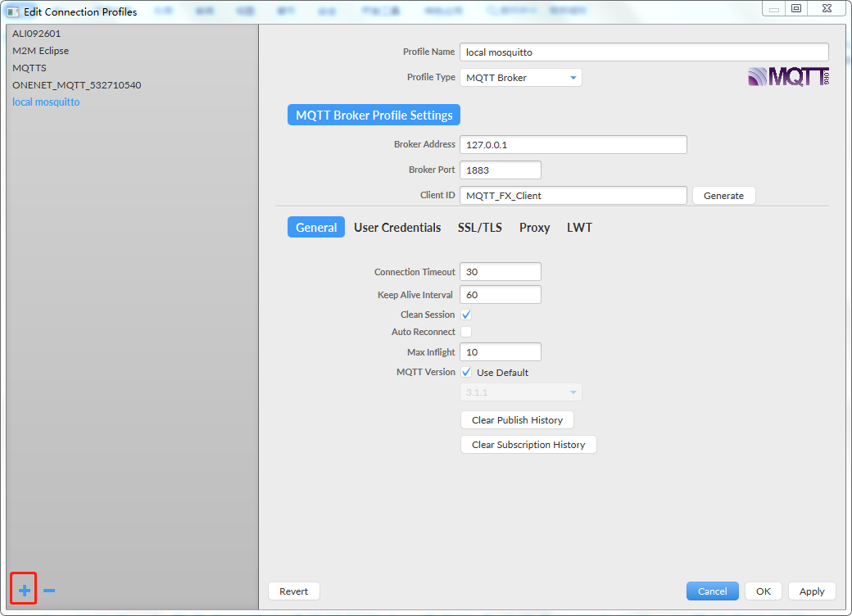Focus the Client ID field
This screenshot has width=852, height=616.
tap(573, 196)
